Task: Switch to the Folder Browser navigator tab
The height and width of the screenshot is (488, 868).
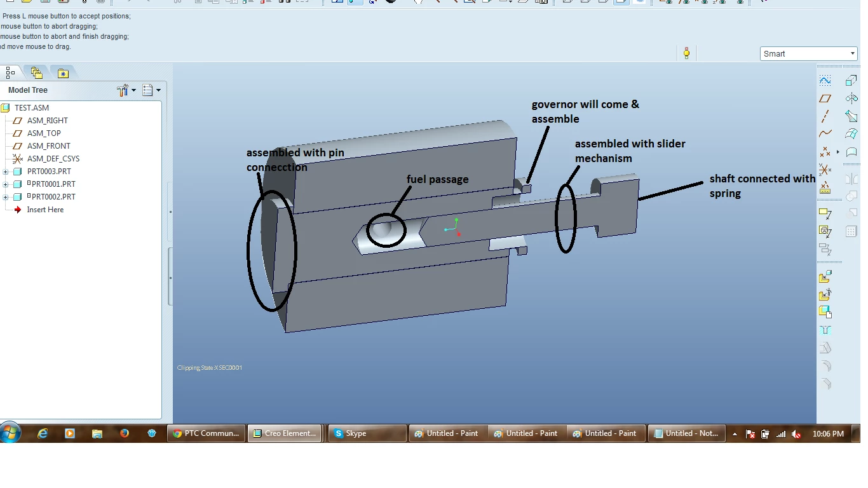Action: tap(36, 72)
